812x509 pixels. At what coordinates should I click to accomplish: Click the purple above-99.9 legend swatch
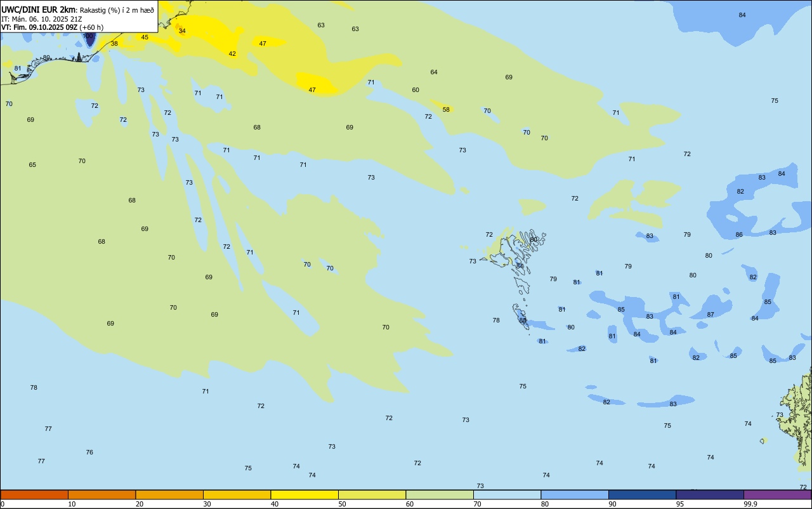point(777,494)
